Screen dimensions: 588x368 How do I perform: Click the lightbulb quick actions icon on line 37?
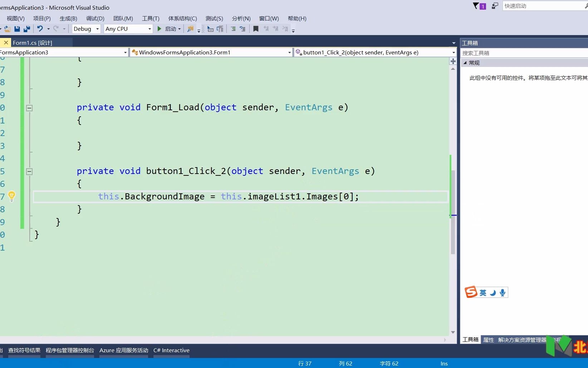point(11,196)
